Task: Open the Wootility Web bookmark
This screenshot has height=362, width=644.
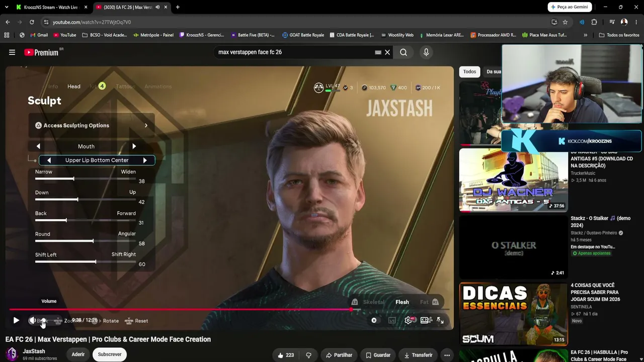Action: coord(397,35)
